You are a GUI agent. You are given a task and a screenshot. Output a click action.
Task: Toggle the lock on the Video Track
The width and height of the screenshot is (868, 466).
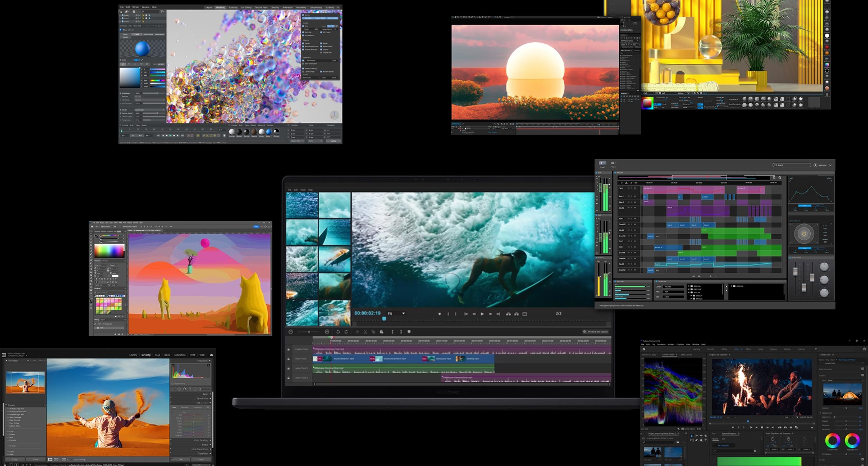(289, 359)
